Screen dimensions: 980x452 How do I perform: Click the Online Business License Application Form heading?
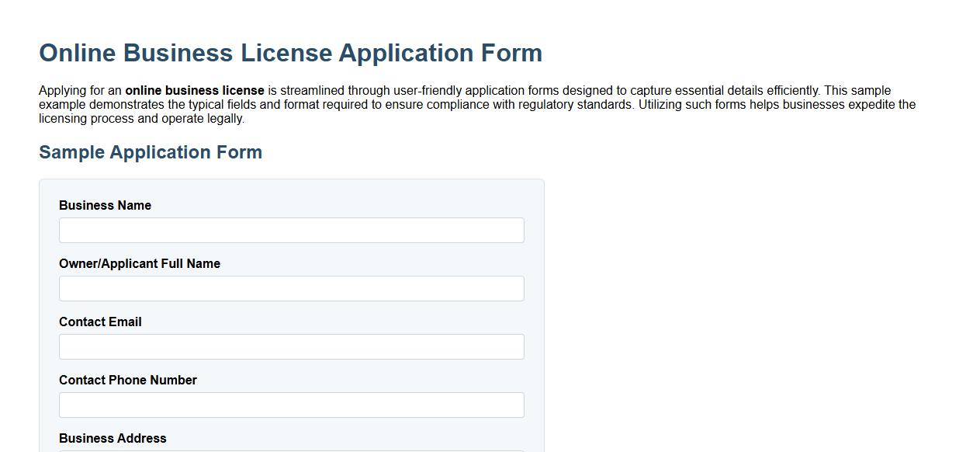[290, 53]
